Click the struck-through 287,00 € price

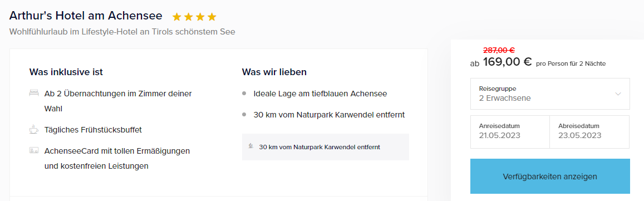pos(499,51)
